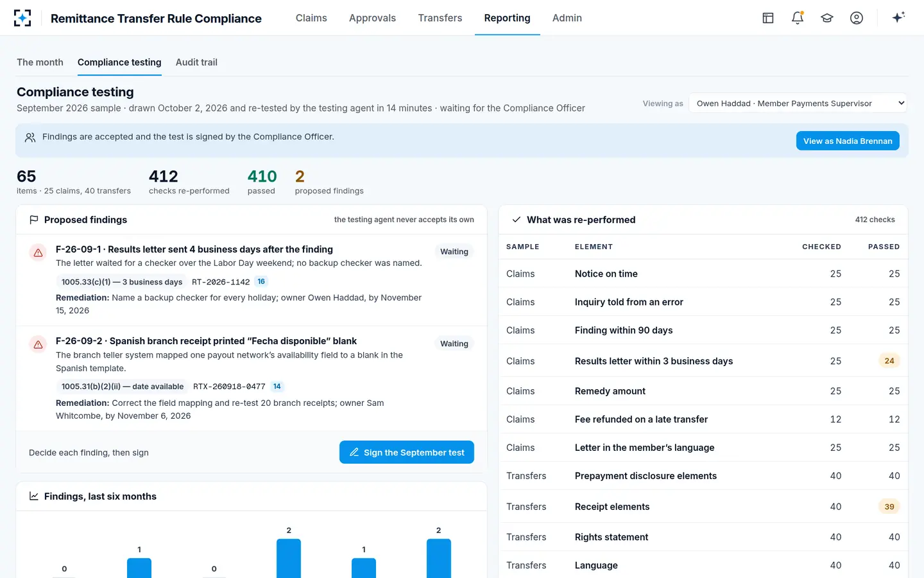
Task: Switch to the Audit trail tab
Action: (x=196, y=62)
